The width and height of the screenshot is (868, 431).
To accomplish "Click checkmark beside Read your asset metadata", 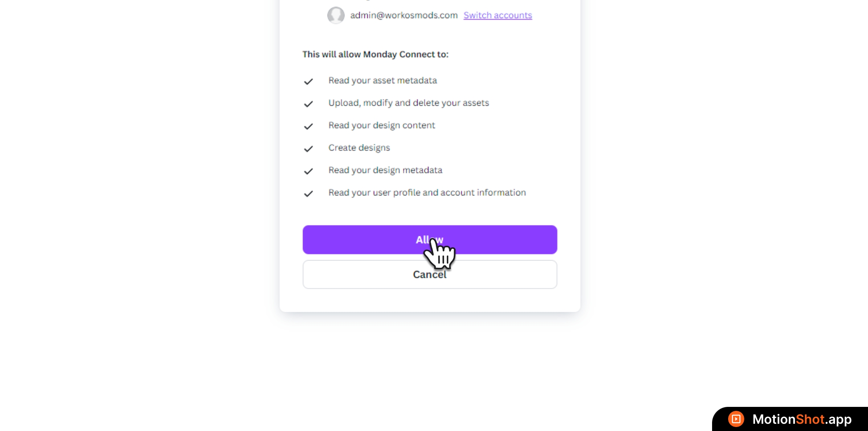I will (308, 82).
